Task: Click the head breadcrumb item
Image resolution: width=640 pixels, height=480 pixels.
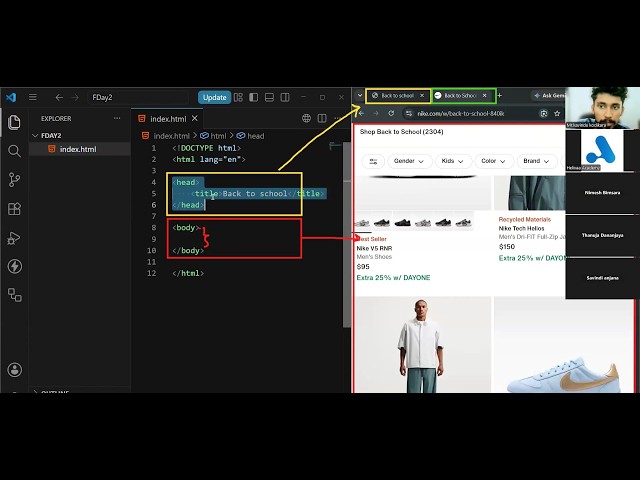Action: 256,136
